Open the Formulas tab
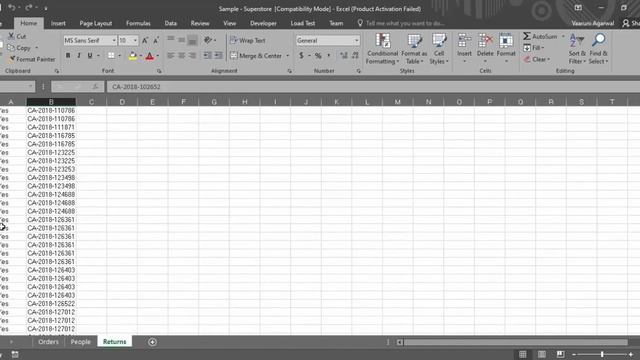The image size is (640, 360). click(x=138, y=23)
